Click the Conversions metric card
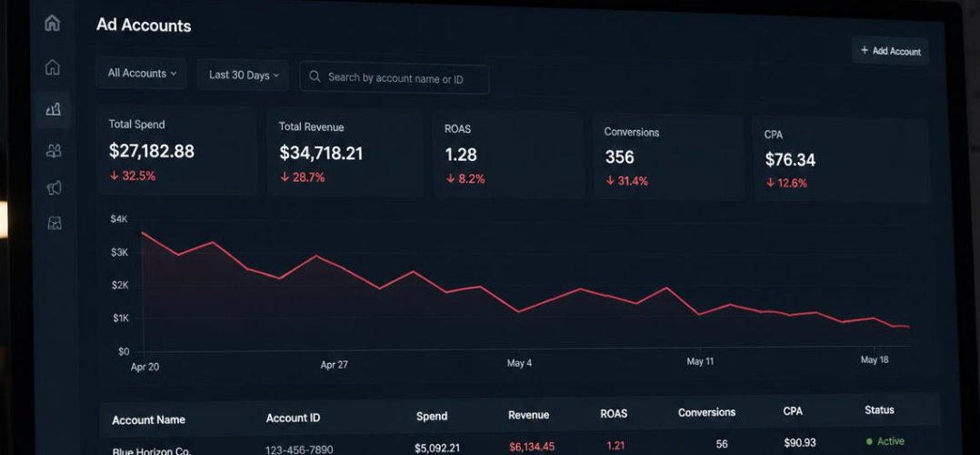The width and height of the screenshot is (980, 455). pyautogui.click(x=668, y=157)
